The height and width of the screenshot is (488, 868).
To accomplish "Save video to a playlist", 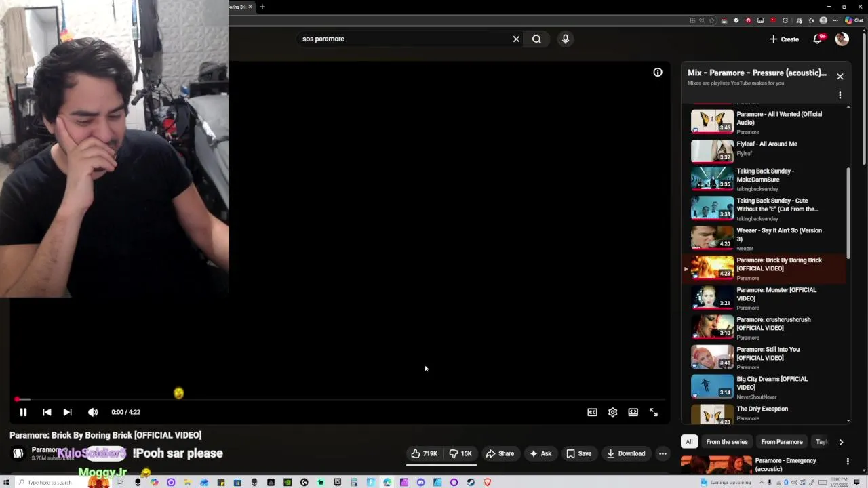I will click(x=578, y=454).
